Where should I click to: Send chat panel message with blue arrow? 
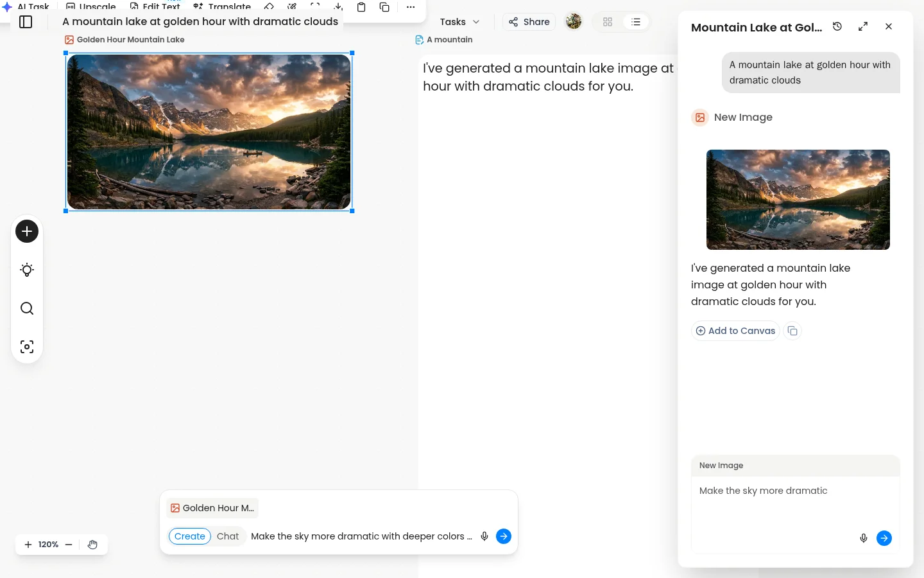pyautogui.click(x=884, y=538)
